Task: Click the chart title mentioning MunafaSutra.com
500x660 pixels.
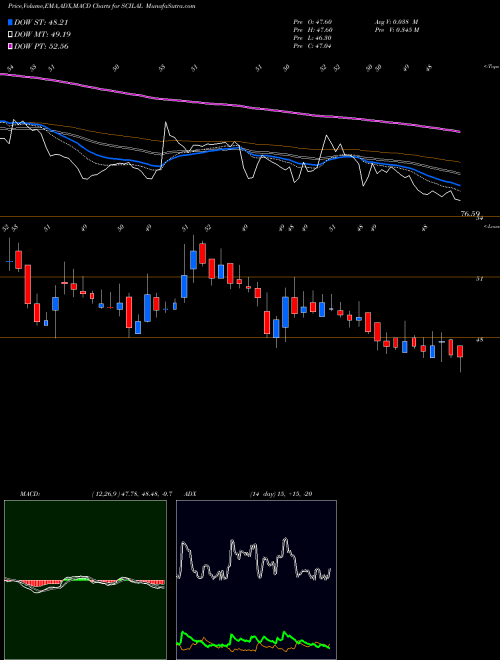Action: pos(101,7)
